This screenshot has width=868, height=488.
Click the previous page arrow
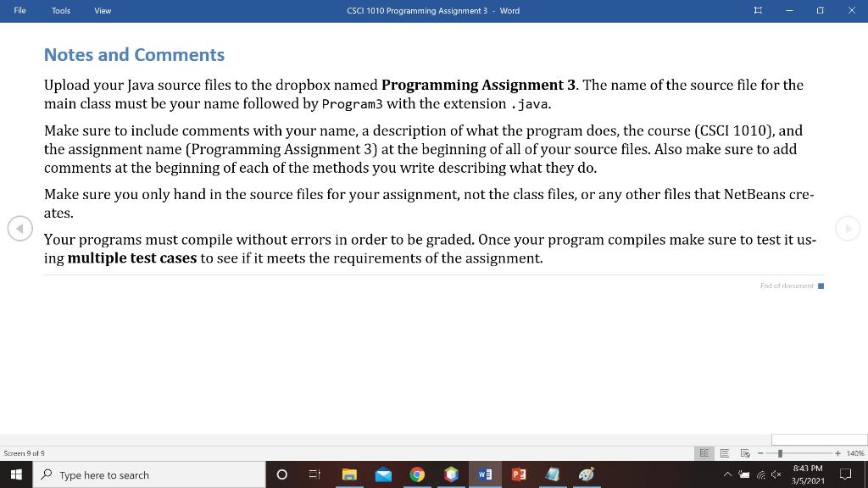(20, 228)
